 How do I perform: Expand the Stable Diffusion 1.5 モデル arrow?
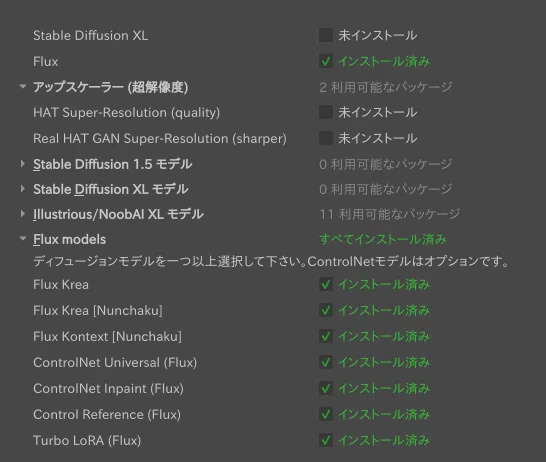[23, 164]
